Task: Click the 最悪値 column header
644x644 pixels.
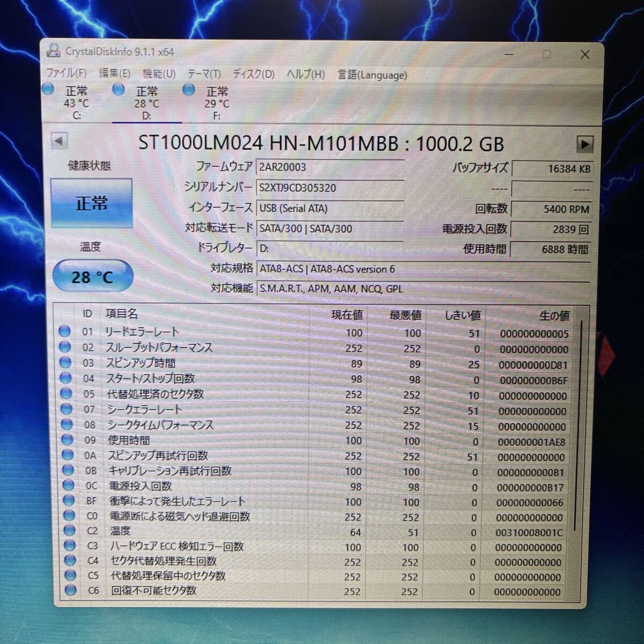Action: click(405, 315)
